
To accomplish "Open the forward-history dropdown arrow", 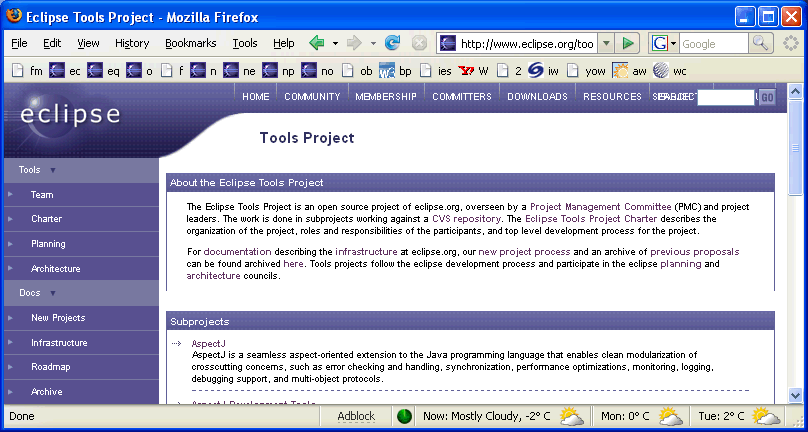I will 373,43.
